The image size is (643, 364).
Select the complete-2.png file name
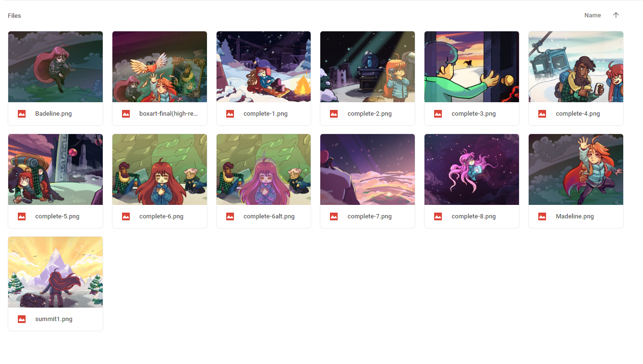(x=369, y=114)
